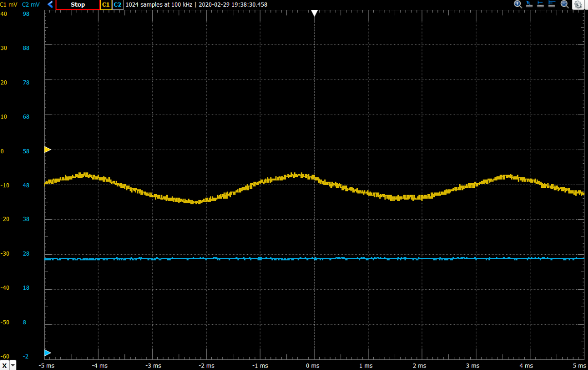Click the '1024 samples at 100 kHz' info text
Viewport: 588px width, 370px height.
coord(159,5)
